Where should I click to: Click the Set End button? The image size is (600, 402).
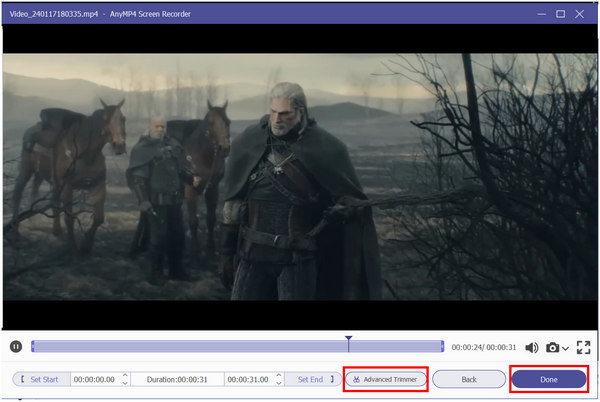[x=310, y=380]
